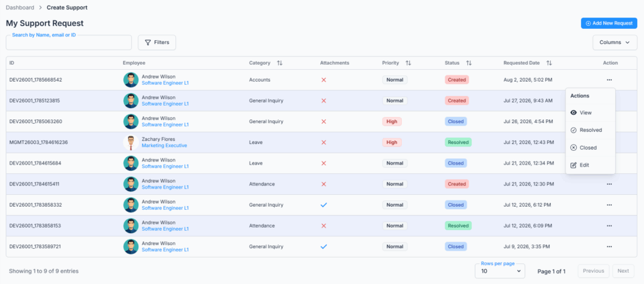Open the Rows per page selector
Image resolution: width=644 pixels, height=284 pixels.
pyautogui.click(x=500, y=271)
